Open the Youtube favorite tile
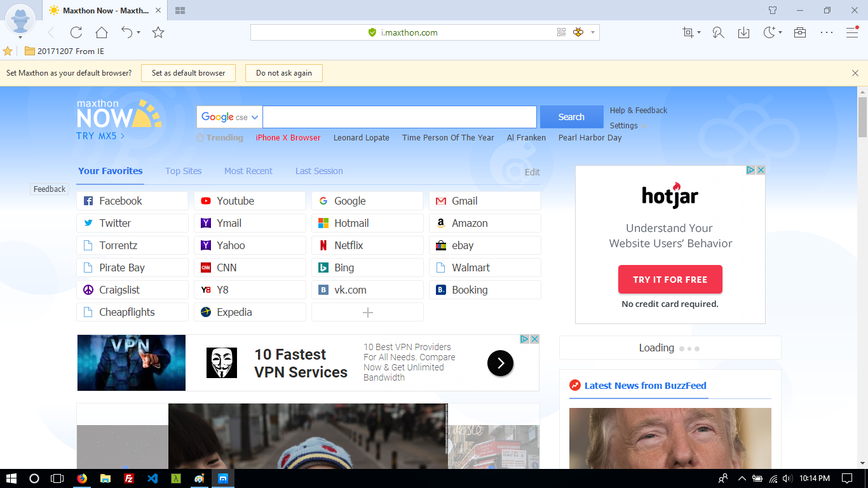868x488 pixels. click(x=250, y=201)
